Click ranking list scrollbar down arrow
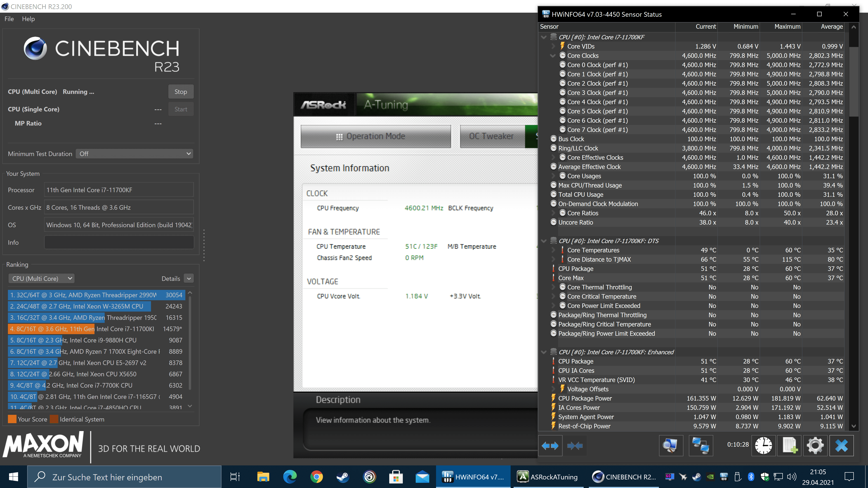 190,406
